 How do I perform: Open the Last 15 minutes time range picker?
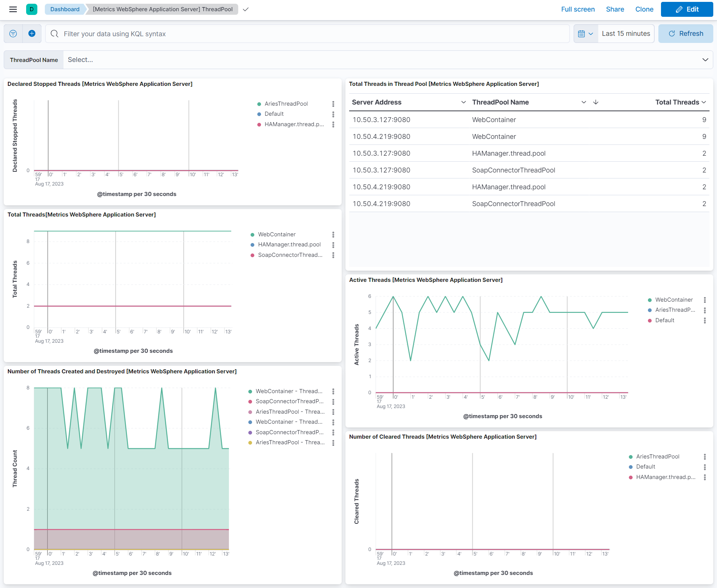click(x=626, y=34)
